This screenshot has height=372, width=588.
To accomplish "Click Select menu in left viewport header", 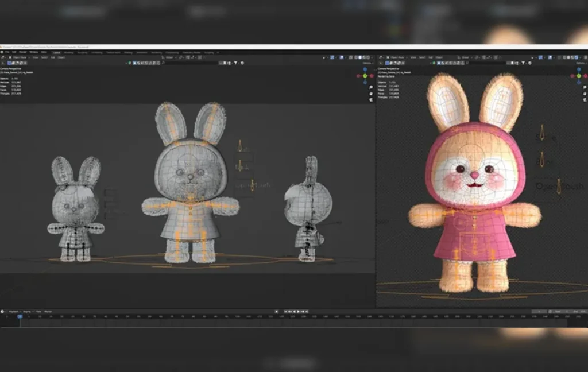I will [x=44, y=57].
